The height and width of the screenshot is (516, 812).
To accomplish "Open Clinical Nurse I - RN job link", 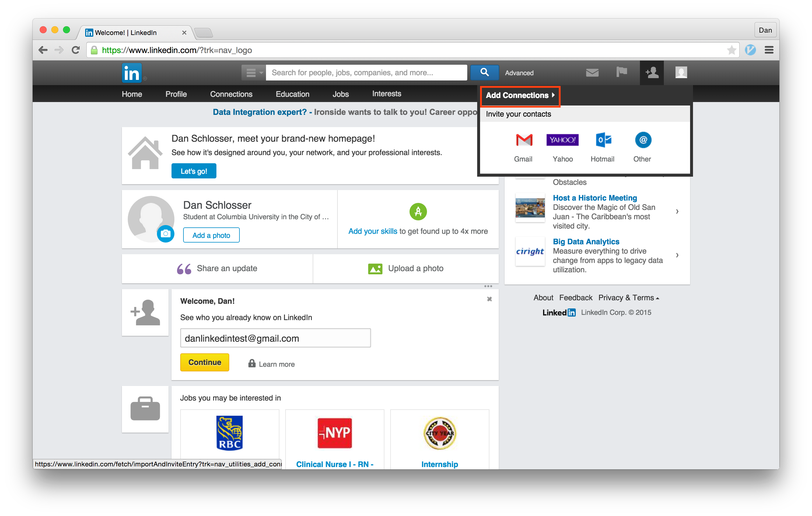I will tap(335, 464).
